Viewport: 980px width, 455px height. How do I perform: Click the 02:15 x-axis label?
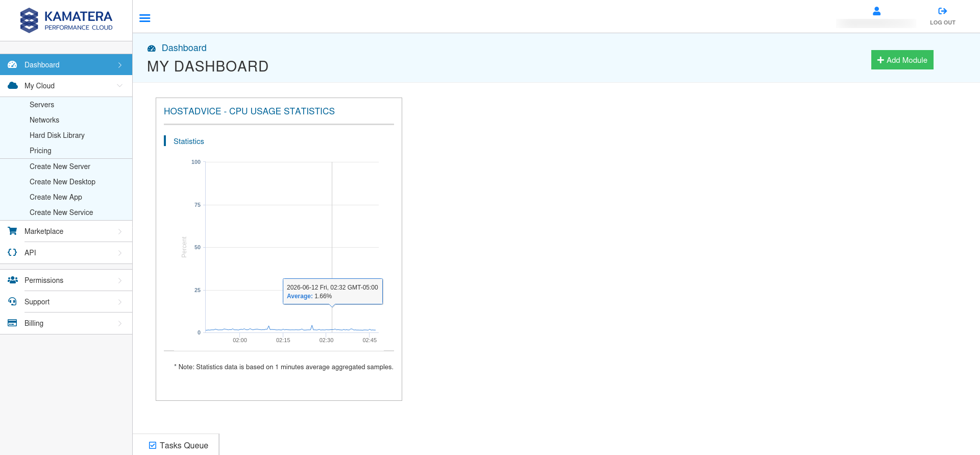pos(283,340)
